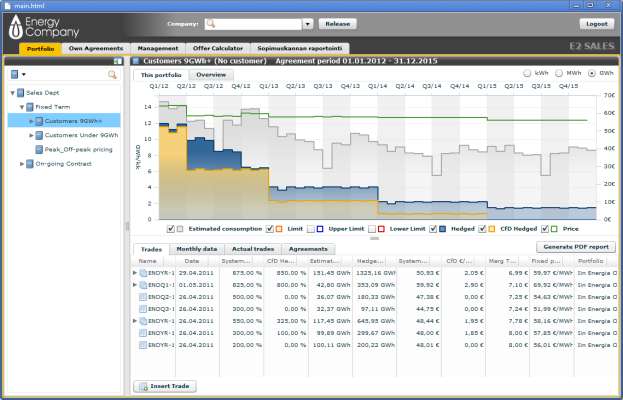Screen dimensions: 623x400
Task: Open the Agreements tab
Action: pyautogui.click(x=308, y=249)
